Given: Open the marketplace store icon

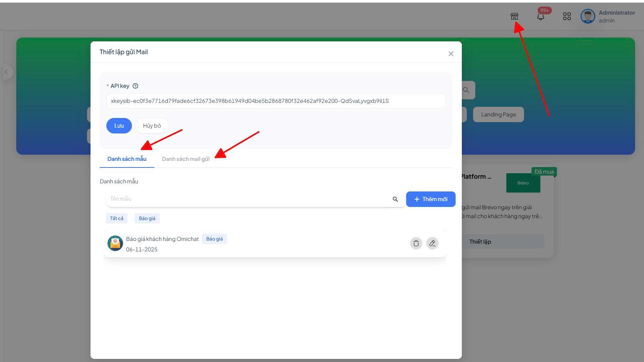Looking at the screenshot, I should (x=514, y=16).
